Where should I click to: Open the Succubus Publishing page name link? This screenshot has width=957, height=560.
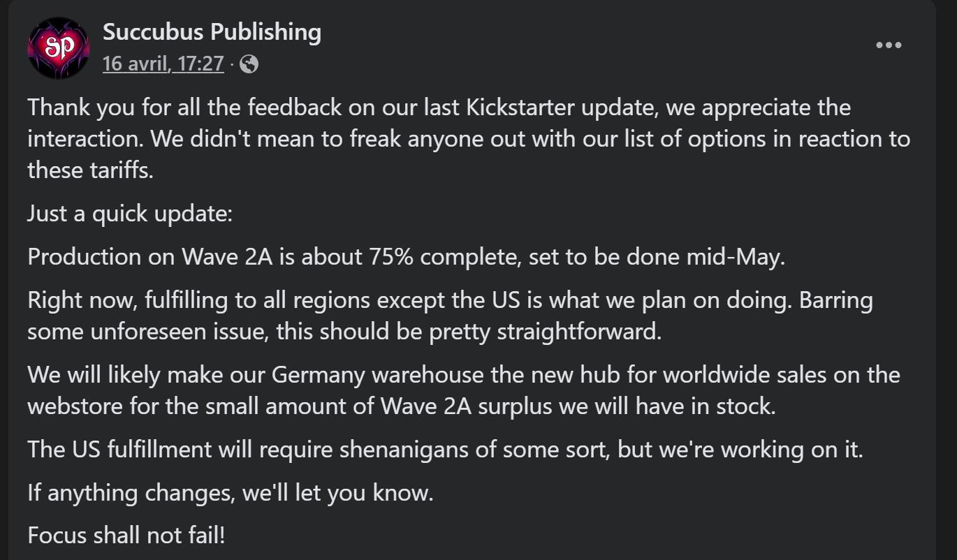[212, 32]
